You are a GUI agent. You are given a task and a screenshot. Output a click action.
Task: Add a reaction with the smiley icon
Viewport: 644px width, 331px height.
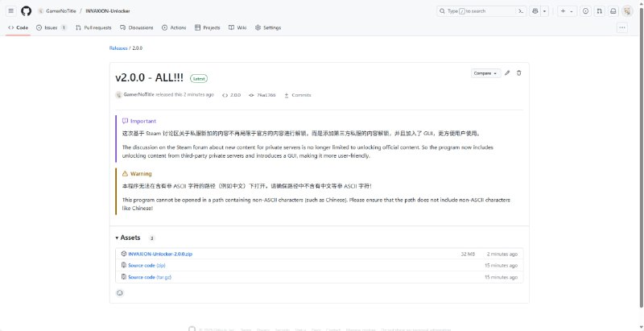click(x=120, y=292)
